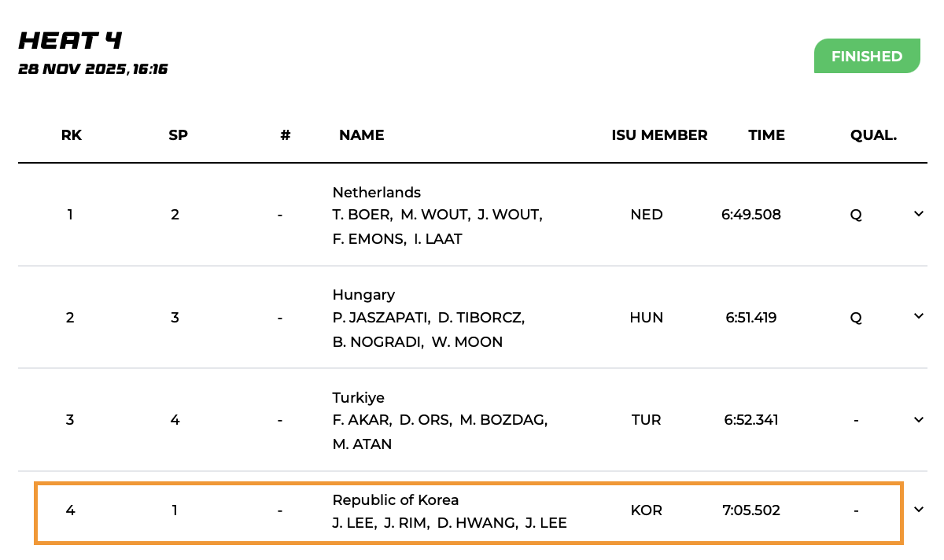Click Korea's time 7:05.502
The image size is (944, 560).
(750, 510)
